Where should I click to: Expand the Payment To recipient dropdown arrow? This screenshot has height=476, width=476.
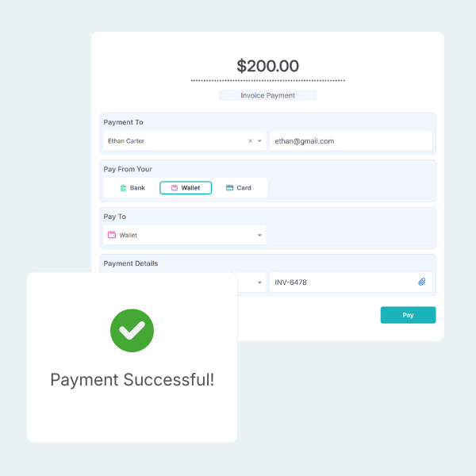click(x=259, y=141)
